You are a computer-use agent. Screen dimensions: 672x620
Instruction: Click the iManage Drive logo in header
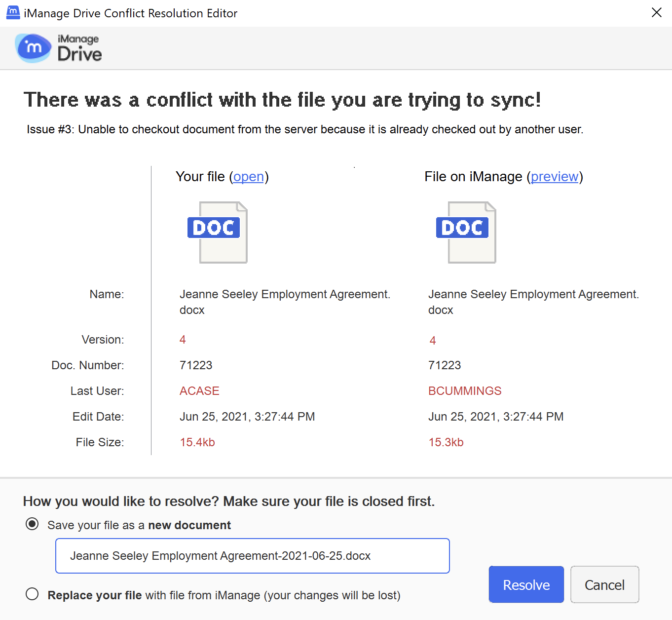point(58,48)
